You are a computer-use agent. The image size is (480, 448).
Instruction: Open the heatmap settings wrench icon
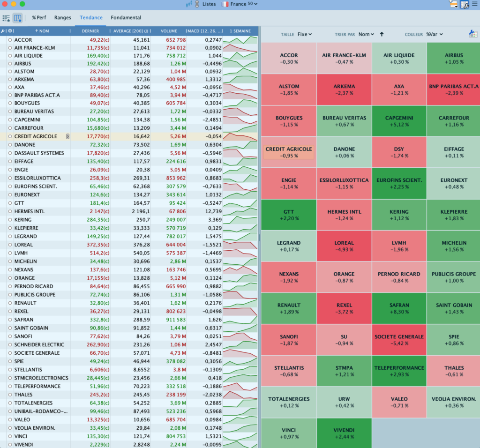coord(472,34)
